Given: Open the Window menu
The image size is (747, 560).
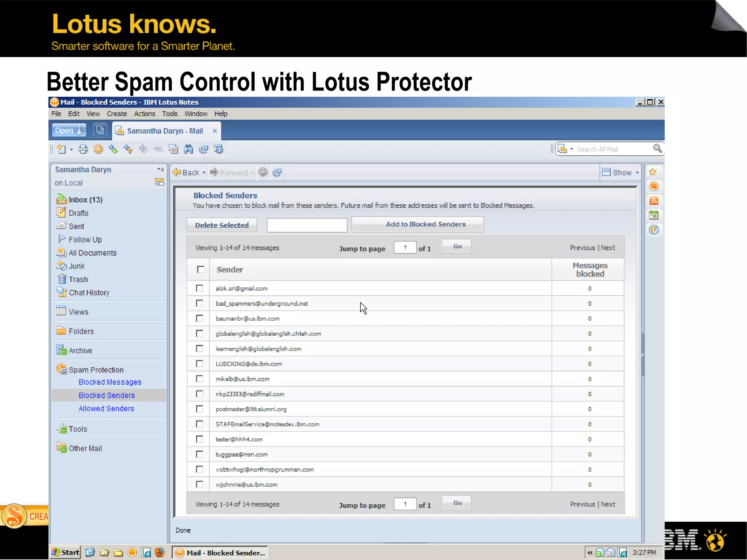Looking at the screenshot, I should 196,114.
